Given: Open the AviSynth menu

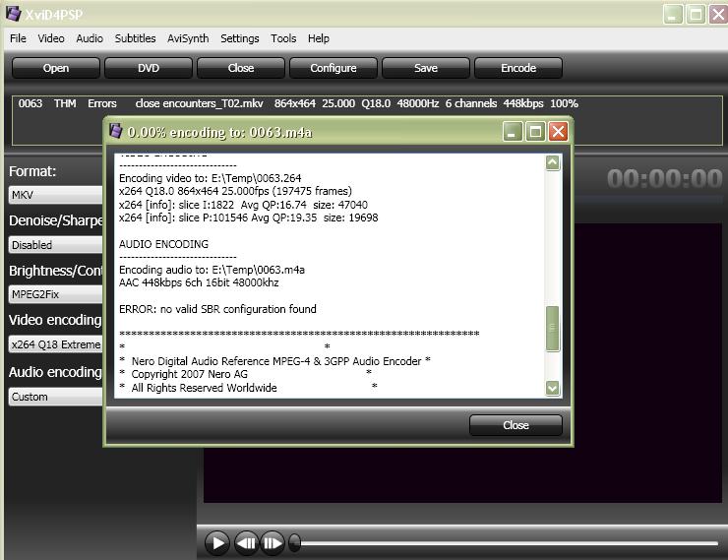Looking at the screenshot, I should point(188,38).
